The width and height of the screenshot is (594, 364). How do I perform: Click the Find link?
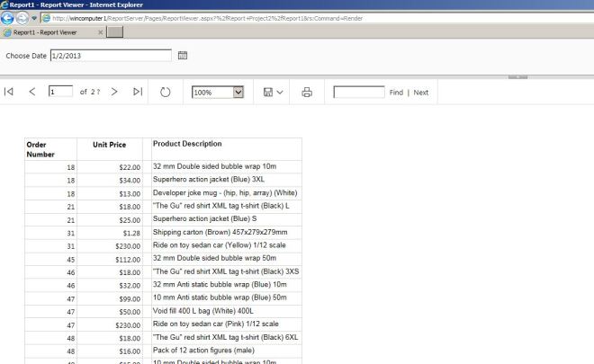[396, 93]
